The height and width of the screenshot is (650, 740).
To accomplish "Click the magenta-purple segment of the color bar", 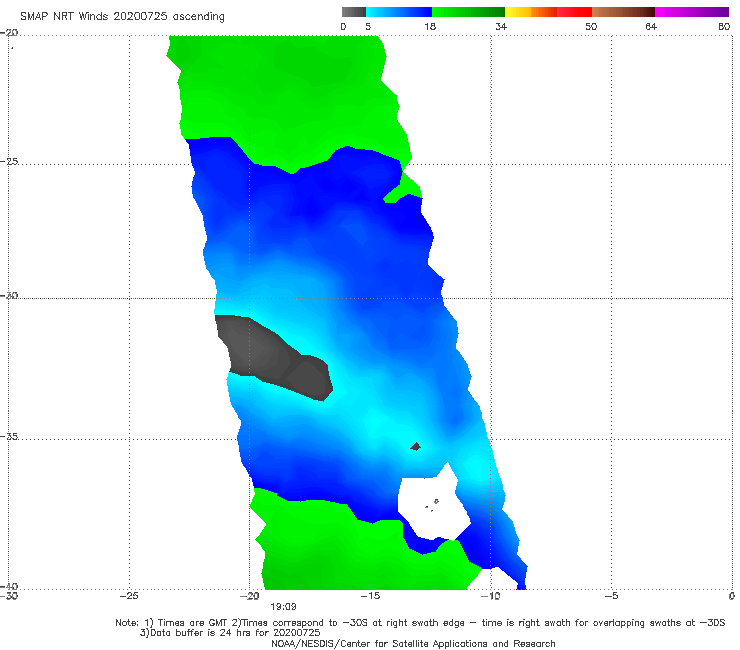I will click(x=692, y=12).
